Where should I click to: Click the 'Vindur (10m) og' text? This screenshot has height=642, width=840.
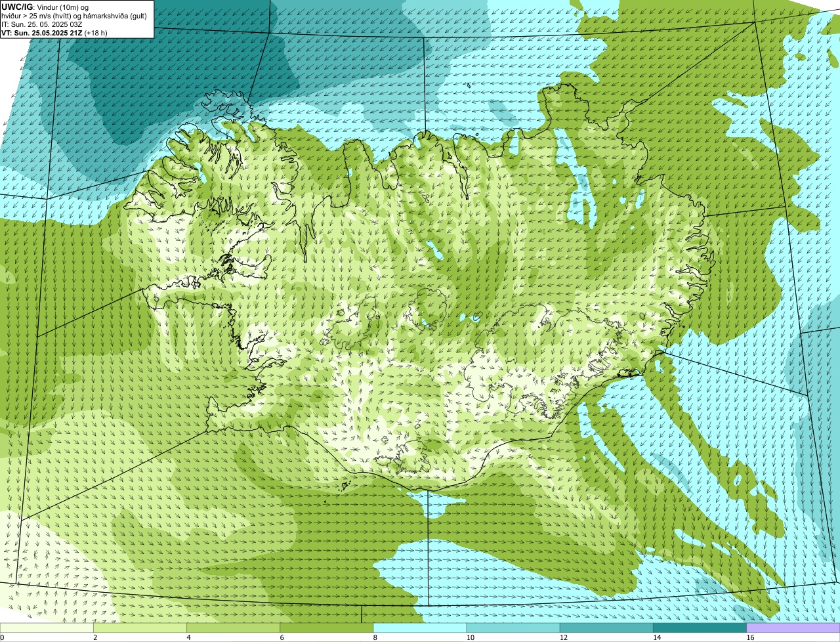(x=63, y=7)
